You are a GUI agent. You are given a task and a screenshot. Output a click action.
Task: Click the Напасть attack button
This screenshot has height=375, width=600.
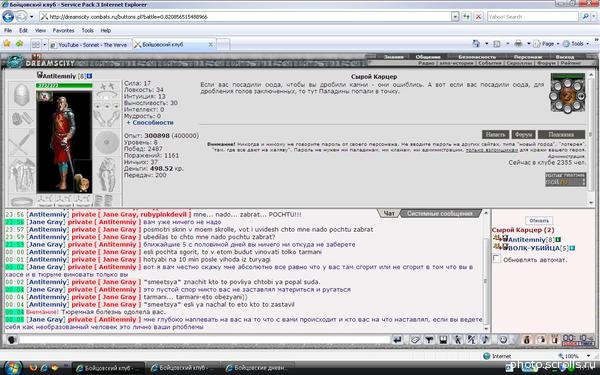click(495, 134)
